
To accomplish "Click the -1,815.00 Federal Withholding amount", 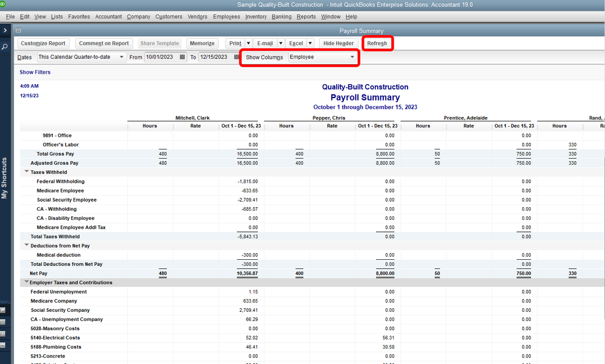I will pyautogui.click(x=248, y=182).
